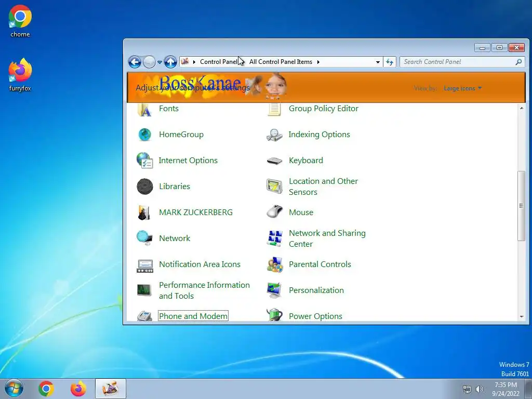Click the Parental Controls label
Screen dimensions: 532x399
(320, 264)
